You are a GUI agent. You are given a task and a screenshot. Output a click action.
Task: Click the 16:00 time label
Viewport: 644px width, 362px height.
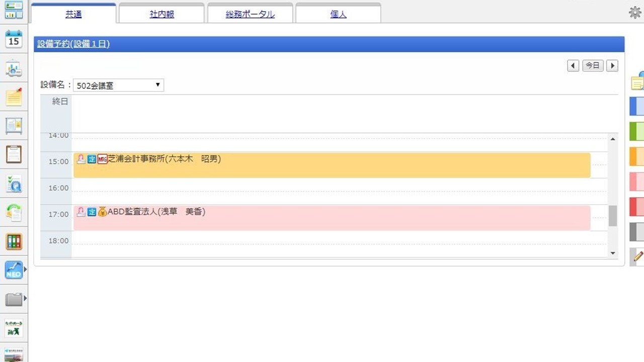58,188
